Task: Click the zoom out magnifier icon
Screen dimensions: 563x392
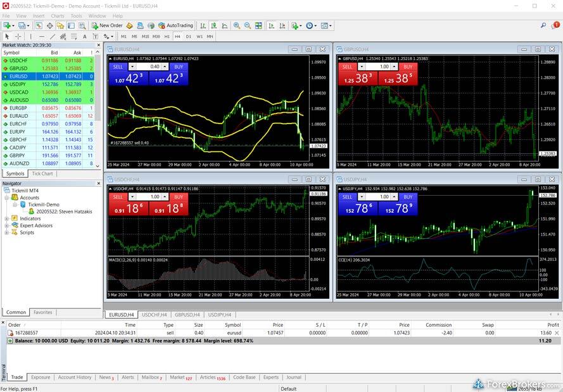Action: point(247,25)
